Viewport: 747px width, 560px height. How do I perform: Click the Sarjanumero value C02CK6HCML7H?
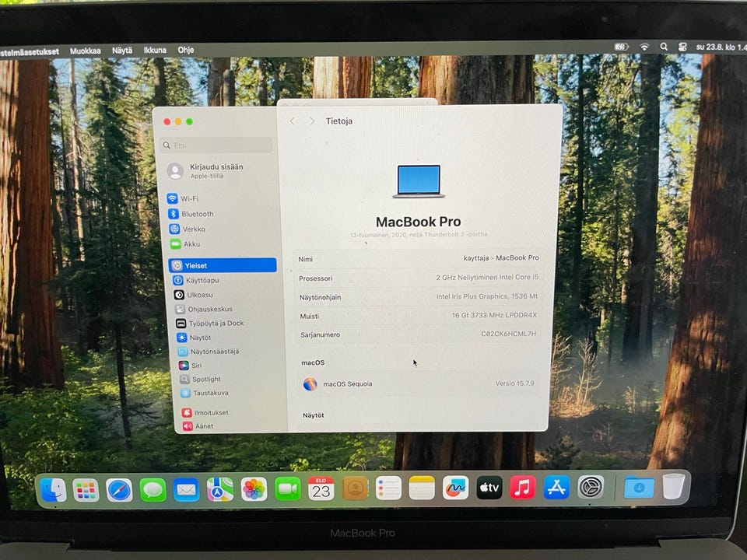pyautogui.click(x=508, y=334)
